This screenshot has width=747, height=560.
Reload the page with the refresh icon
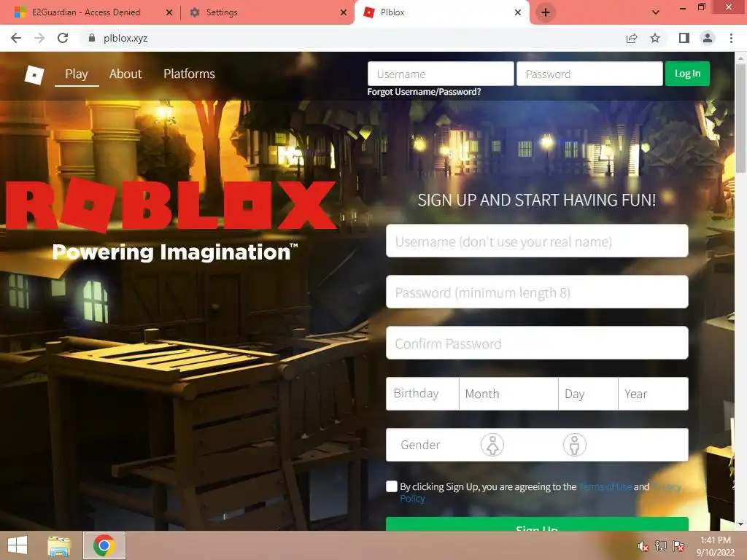pos(63,38)
